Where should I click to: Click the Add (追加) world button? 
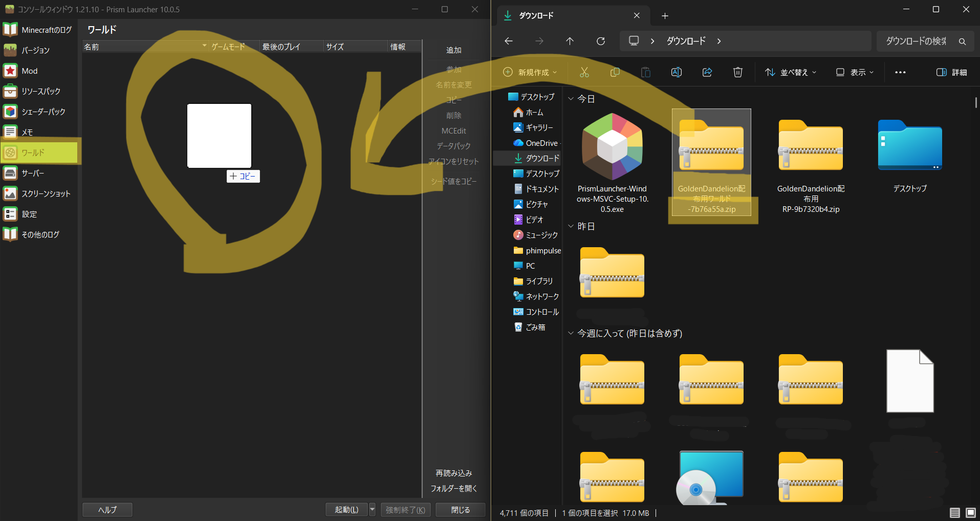tap(453, 50)
